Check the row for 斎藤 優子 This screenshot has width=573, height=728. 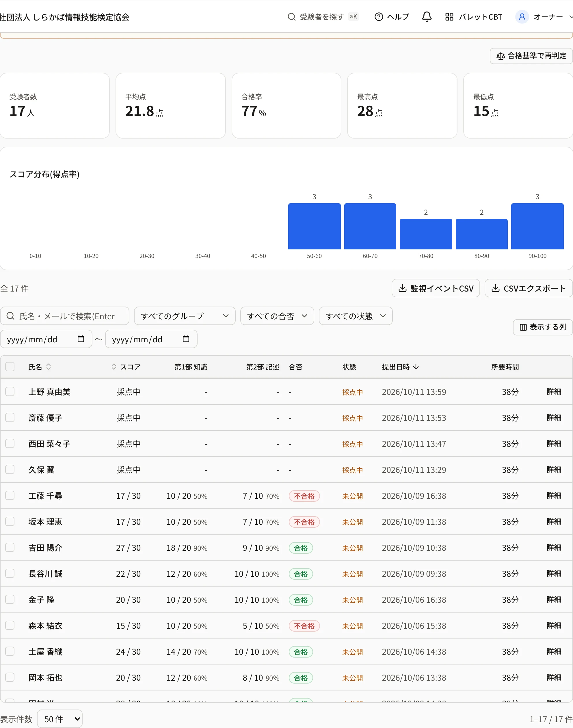[x=10, y=417]
